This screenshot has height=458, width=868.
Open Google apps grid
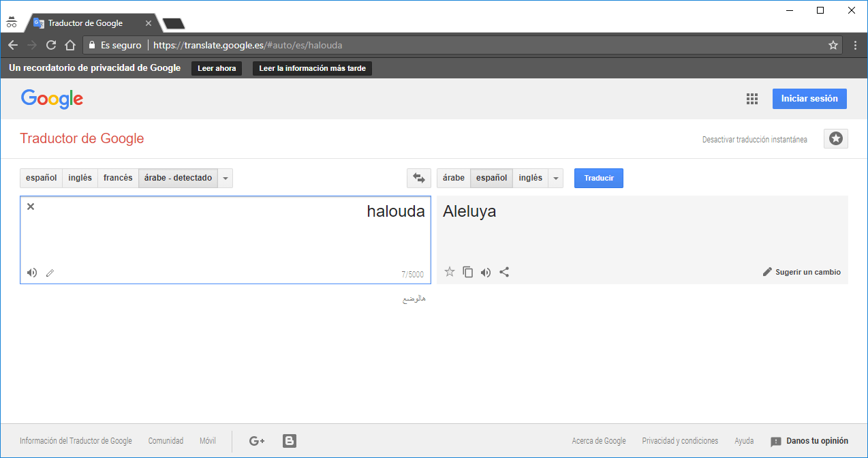752,99
